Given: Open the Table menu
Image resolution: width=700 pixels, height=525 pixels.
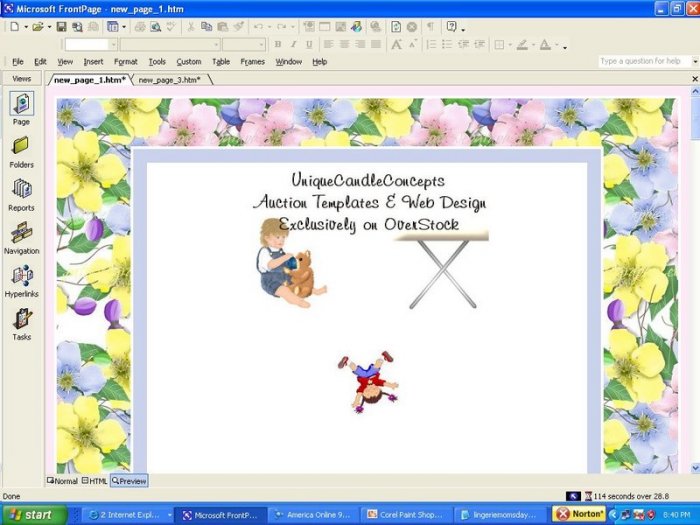Looking at the screenshot, I should pyautogui.click(x=221, y=62).
